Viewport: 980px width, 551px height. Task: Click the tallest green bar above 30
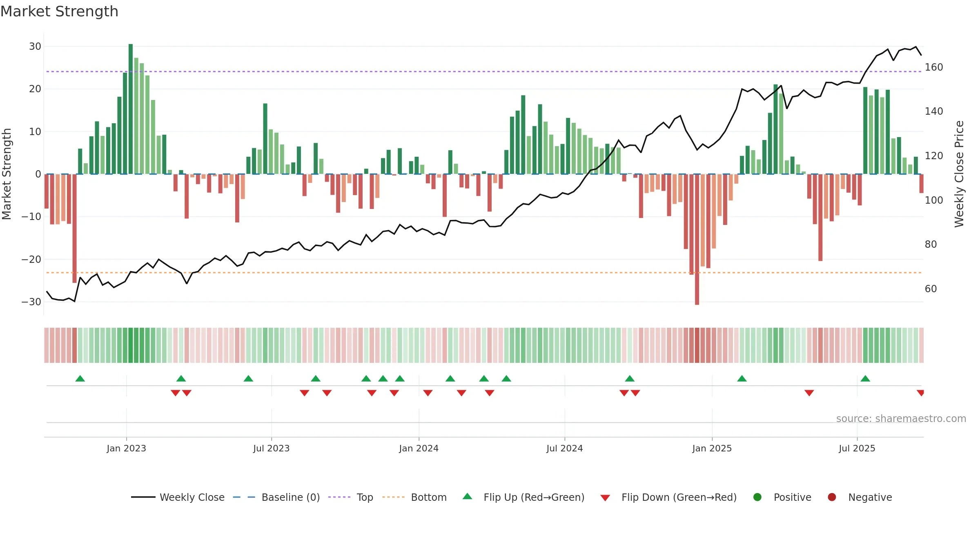point(131,109)
